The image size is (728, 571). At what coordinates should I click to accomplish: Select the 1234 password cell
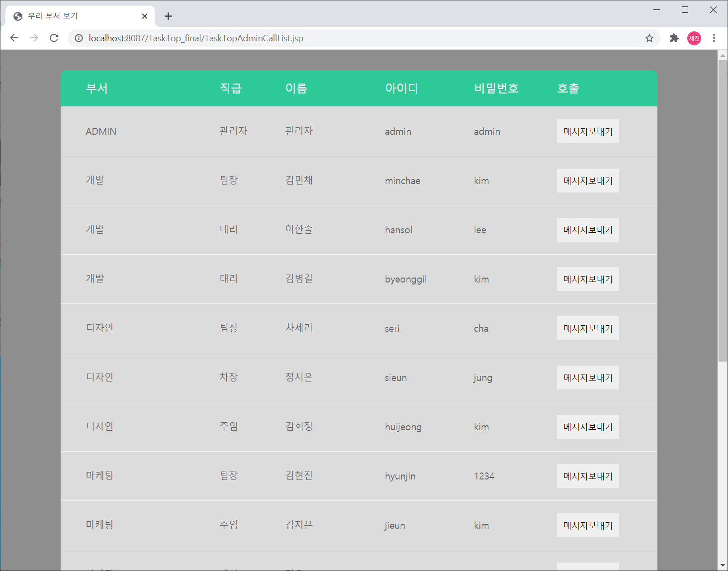pos(484,476)
